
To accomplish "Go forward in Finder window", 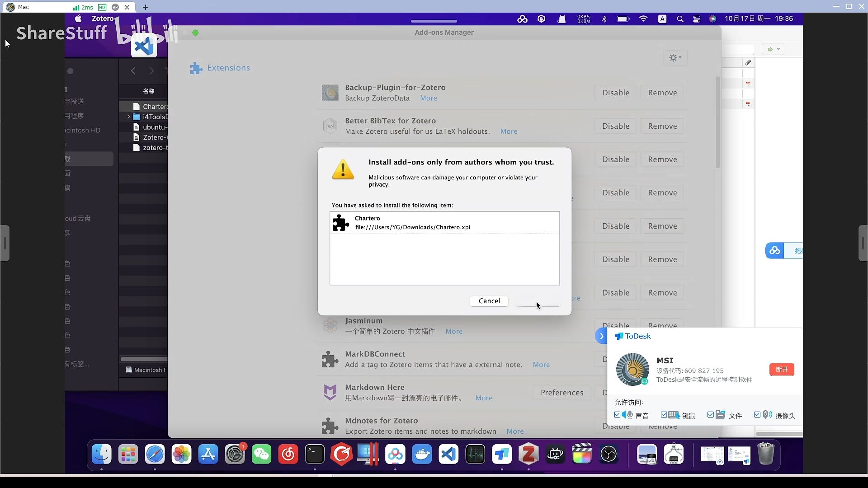I will click(151, 71).
